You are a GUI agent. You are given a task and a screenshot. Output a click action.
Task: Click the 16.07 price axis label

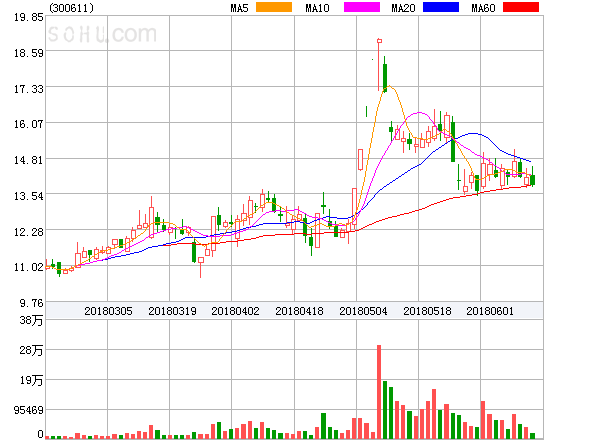pyautogui.click(x=29, y=124)
